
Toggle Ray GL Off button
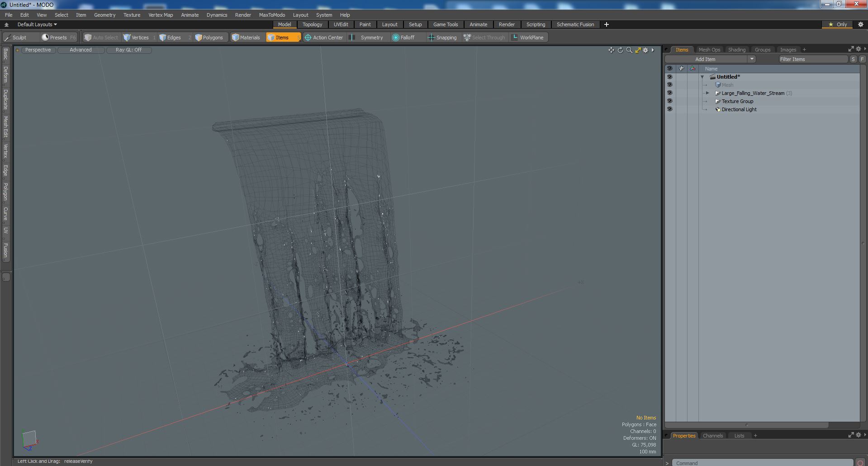click(x=128, y=50)
